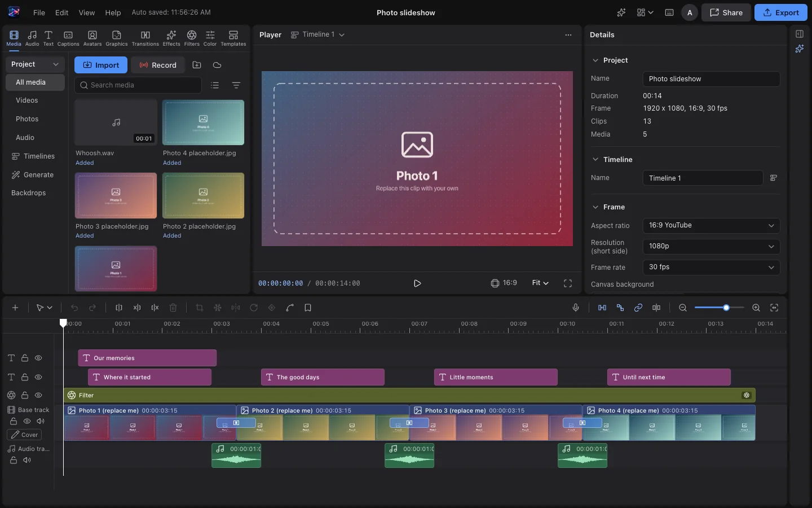The image size is (812, 508).
Task: Toggle lock on the Where it started track
Action: (25, 377)
